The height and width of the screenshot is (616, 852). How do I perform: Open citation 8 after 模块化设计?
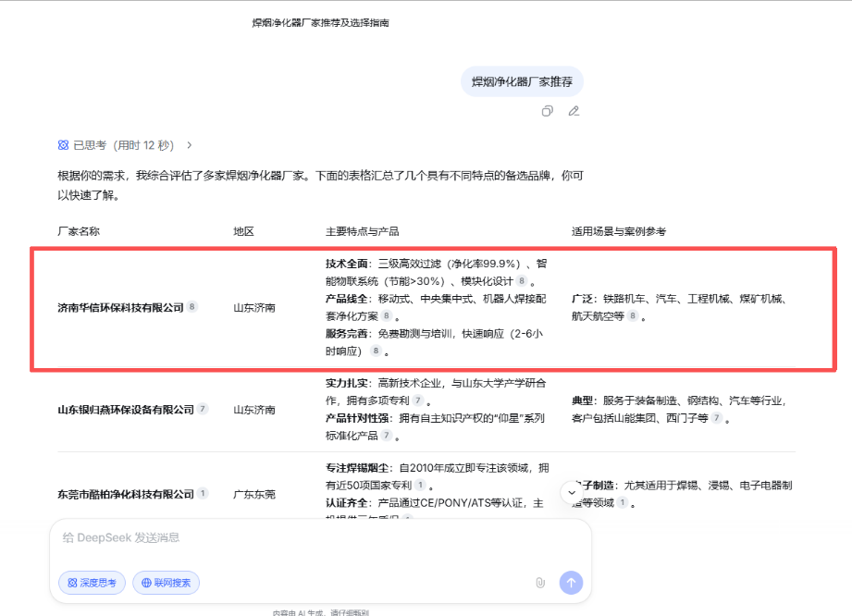click(522, 280)
